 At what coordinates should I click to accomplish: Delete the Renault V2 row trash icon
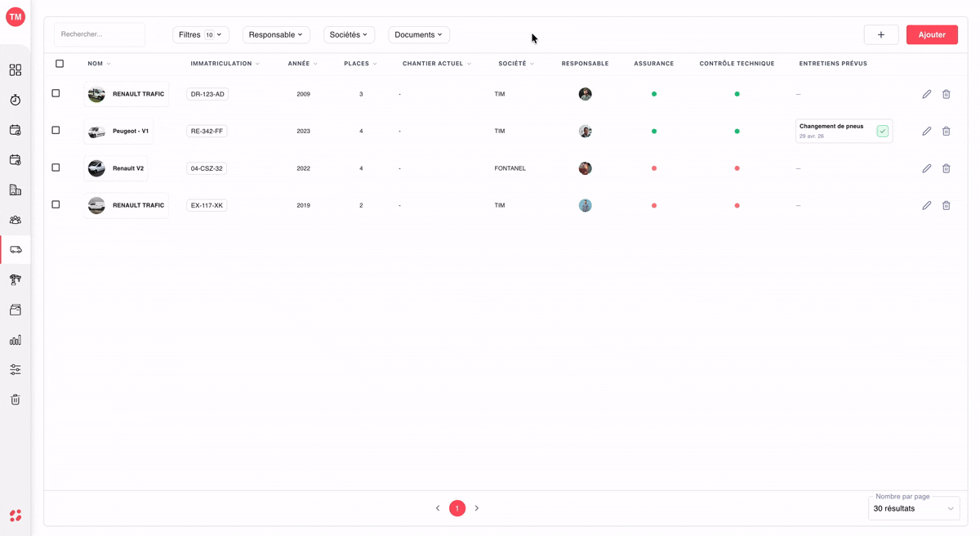(947, 168)
